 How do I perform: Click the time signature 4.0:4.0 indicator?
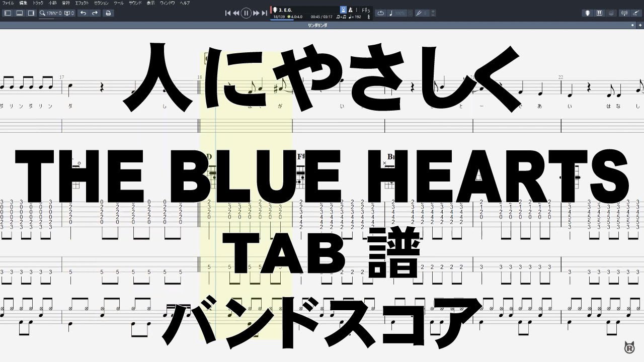[295, 17]
